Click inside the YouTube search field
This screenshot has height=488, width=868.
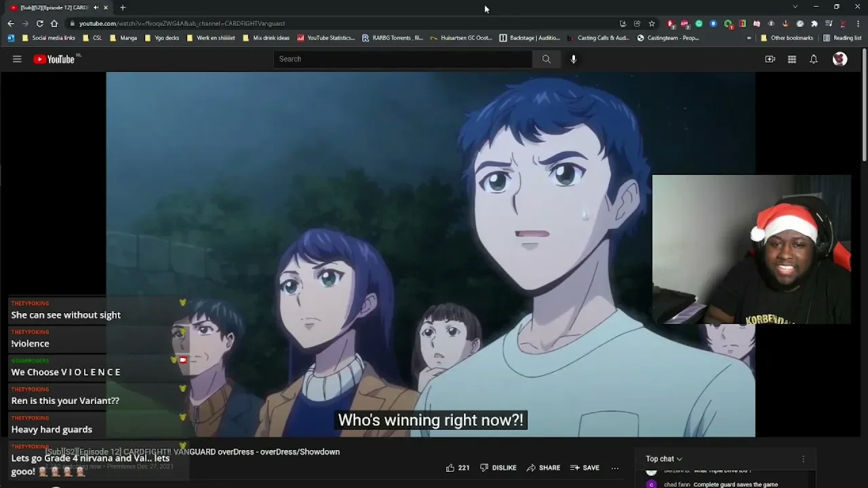coord(403,59)
